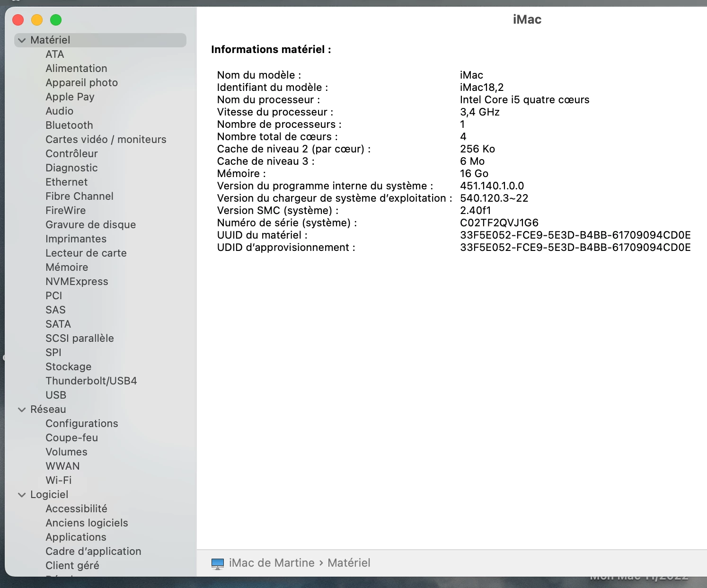Select NVMExpress in the sidebar
Viewport: 707px width, 588px height.
click(x=77, y=282)
